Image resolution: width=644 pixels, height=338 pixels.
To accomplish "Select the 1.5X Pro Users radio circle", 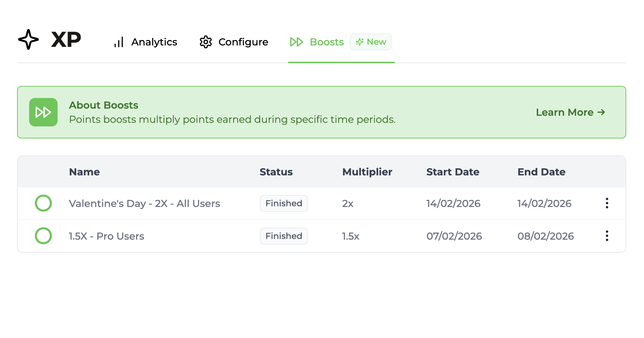I will (x=43, y=236).
